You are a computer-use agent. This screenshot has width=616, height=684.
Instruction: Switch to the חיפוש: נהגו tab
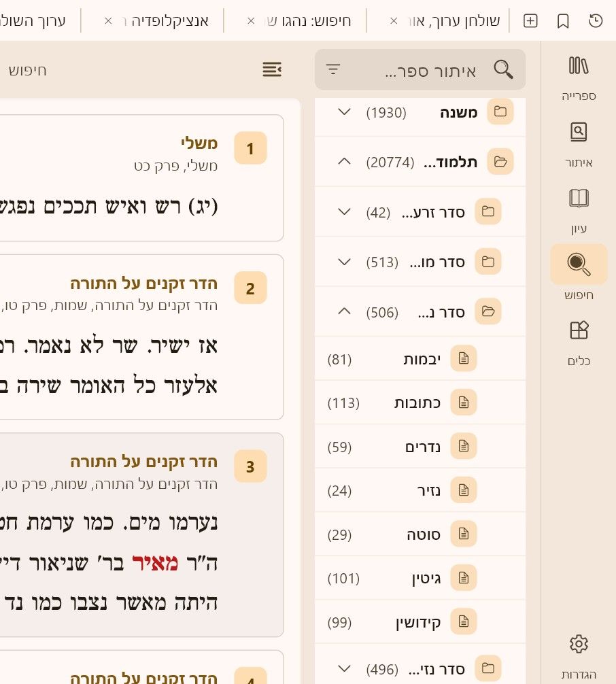pos(309,20)
